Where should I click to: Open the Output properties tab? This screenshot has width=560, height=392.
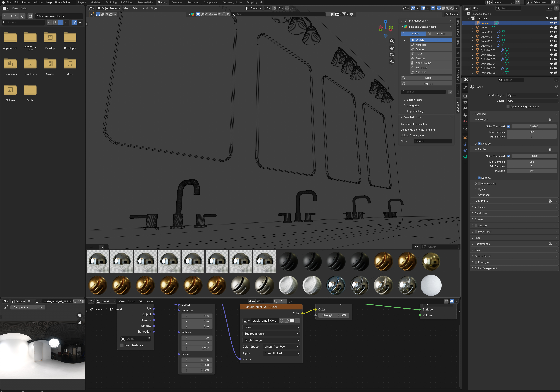pyautogui.click(x=465, y=102)
